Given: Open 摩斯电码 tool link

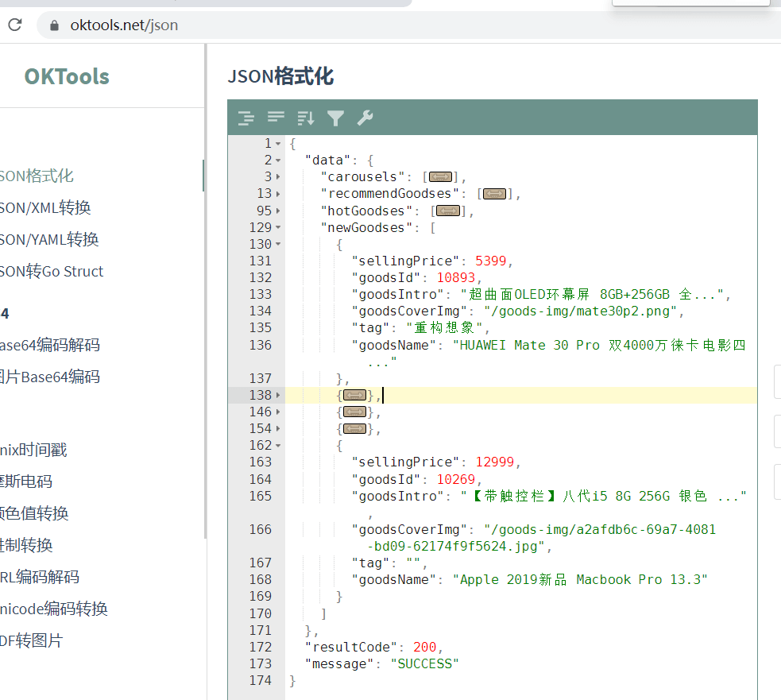Looking at the screenshot, I should point(26,481).
